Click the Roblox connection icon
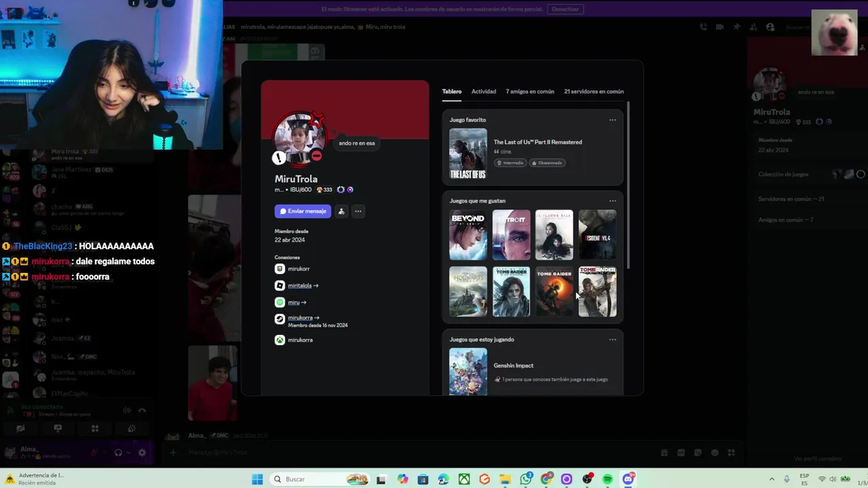 pos(279,285)
